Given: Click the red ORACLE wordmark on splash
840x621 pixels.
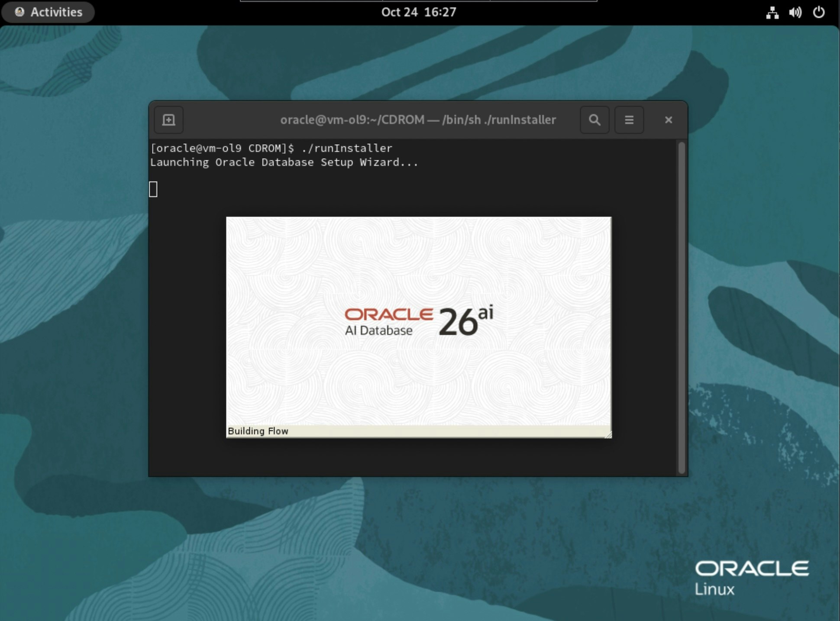Looking at the screenshot, I should point(388,314).
